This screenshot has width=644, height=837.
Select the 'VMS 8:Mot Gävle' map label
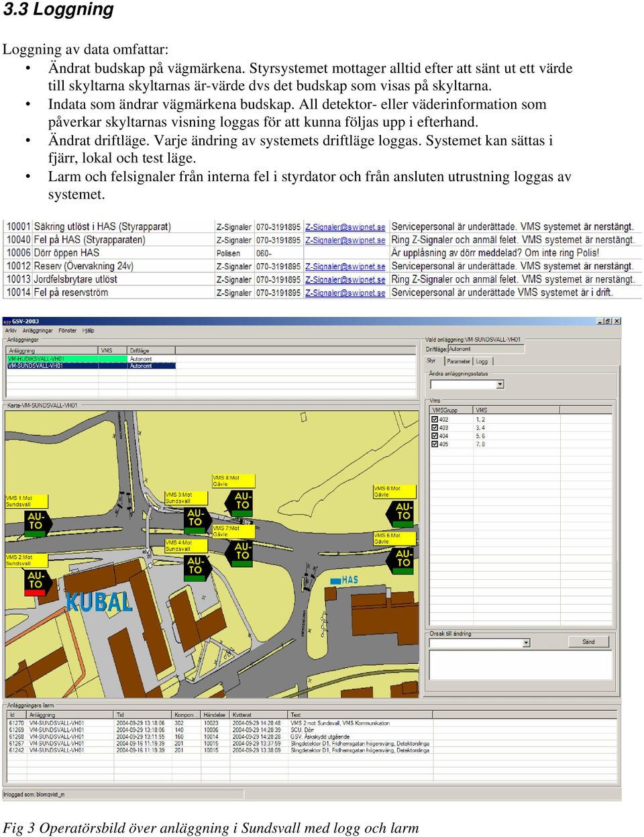[x=233, y=481]
